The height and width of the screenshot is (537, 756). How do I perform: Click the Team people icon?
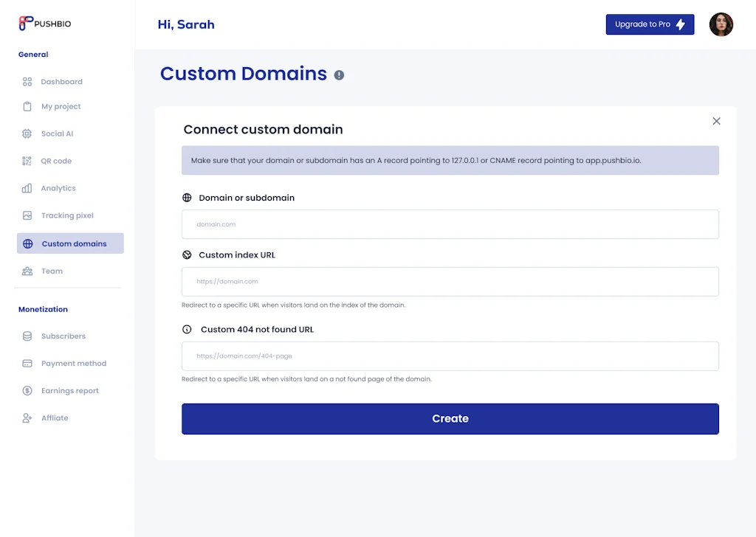[x=27, y=271]
